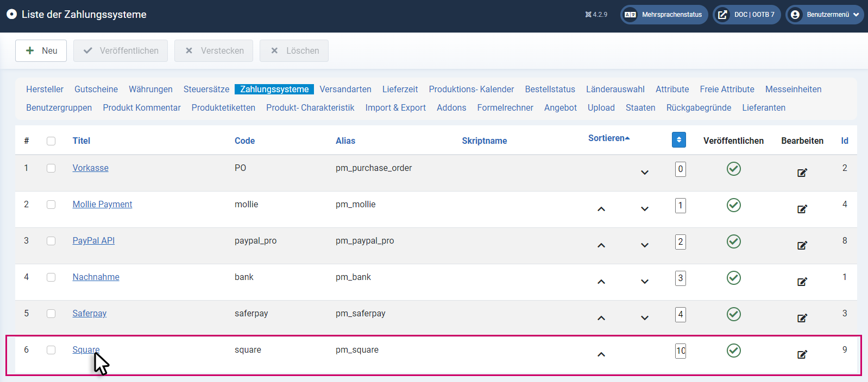Go to the Währungen tab
The width and height of the screenshot is (868, 382).
(x=150, y=89)
